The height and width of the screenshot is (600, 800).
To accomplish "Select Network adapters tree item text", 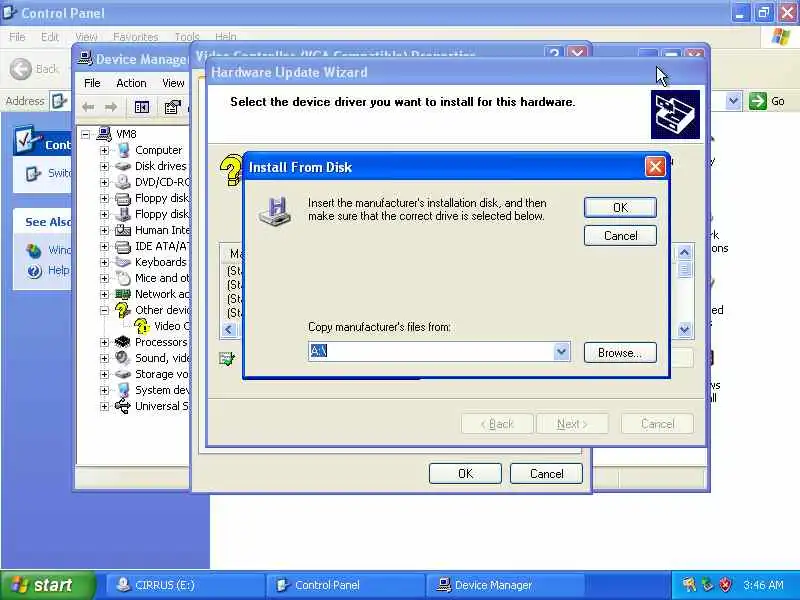I will (162, 294).
